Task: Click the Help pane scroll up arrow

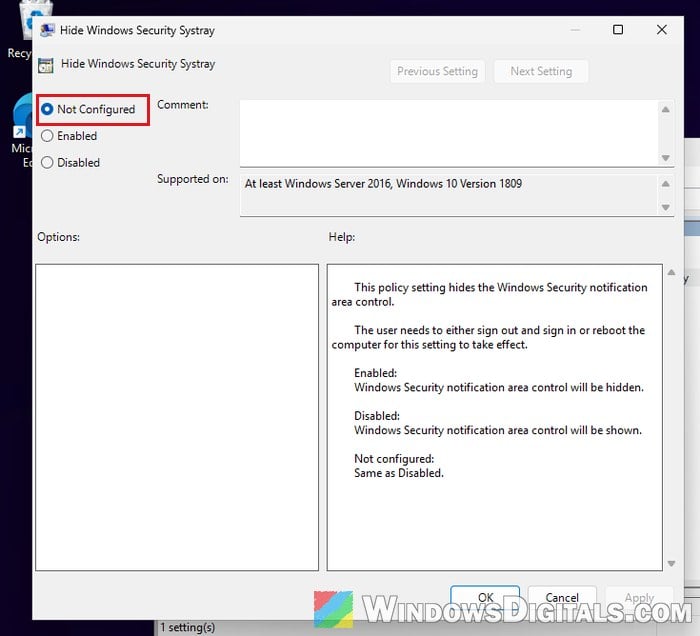Action: pyautogui.click(x=671, y=272)
